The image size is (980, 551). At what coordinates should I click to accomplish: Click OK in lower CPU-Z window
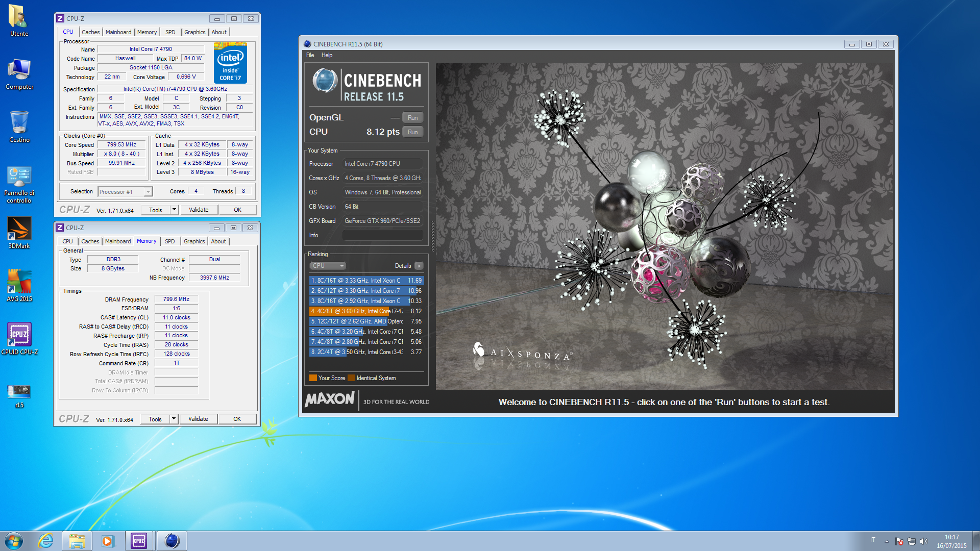coord(237,419)
